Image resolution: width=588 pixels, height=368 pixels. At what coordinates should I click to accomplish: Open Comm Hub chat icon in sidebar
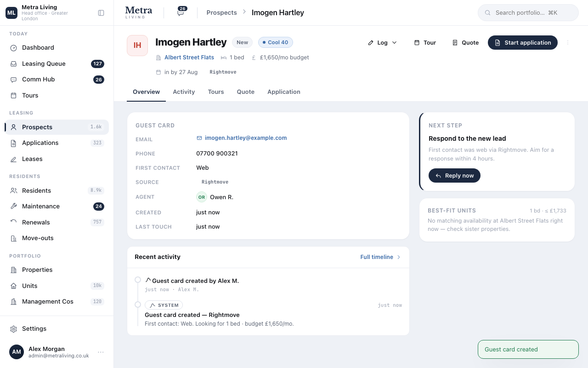[14, 80]
